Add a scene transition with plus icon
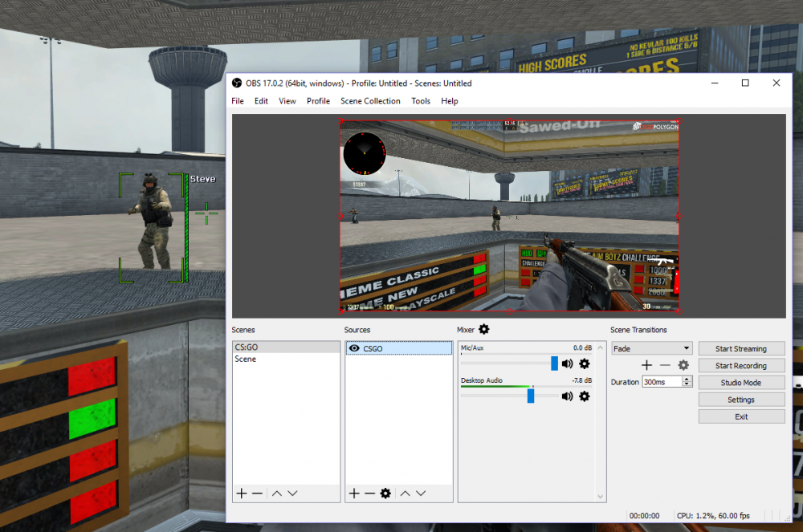Screen dimensions: 803x532 [x=646, y=365]
